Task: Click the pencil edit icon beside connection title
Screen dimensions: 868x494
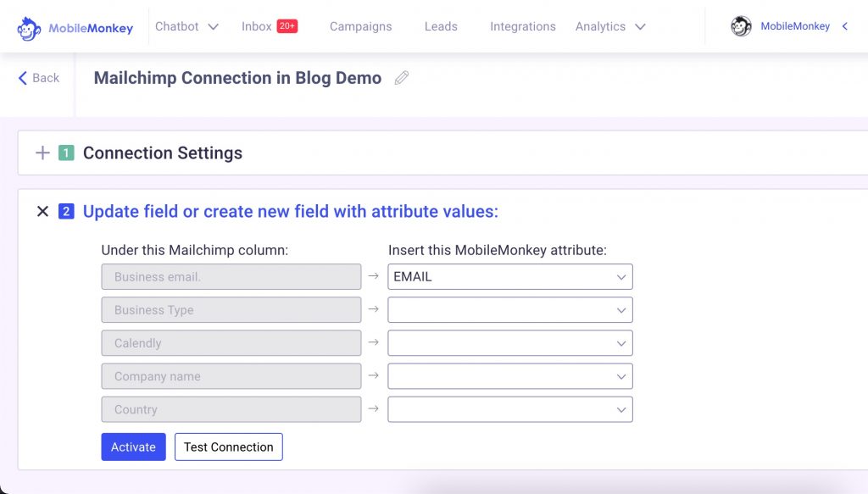Action: pyautogui.click(x=401, y=78)
